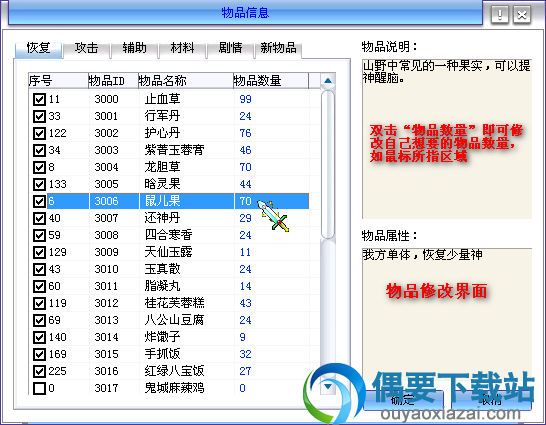The image size is (546, 425).
Task: Toggle the checkbox for 玉真散
Action: 39,269
